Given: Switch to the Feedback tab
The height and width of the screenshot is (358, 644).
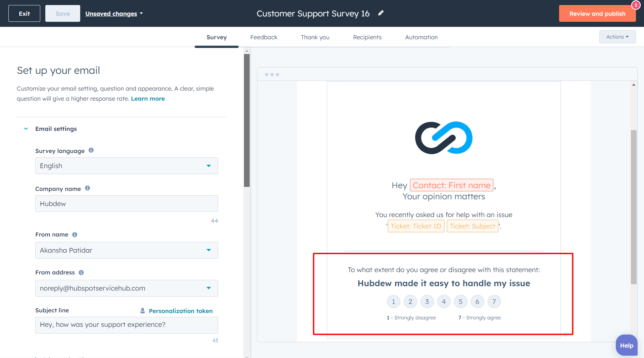Looking at the screenshot, I should coord(264,37).
